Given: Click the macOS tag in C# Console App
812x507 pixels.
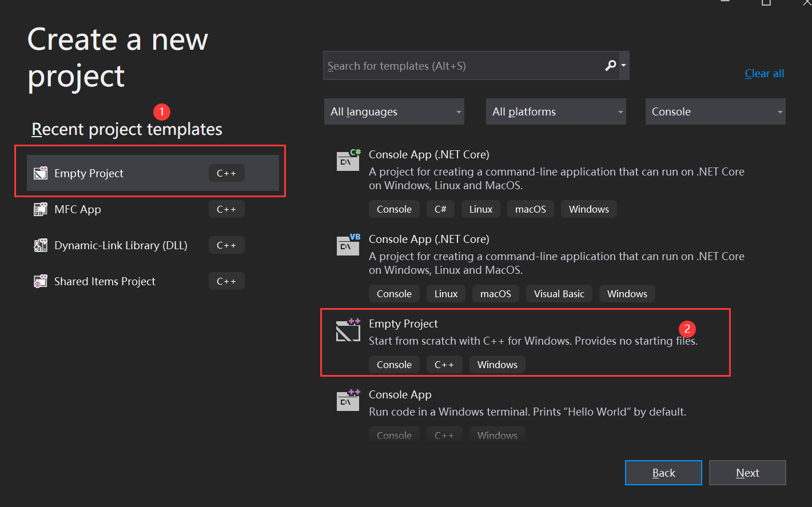Looking at the screenshot, I should [531, 209].
